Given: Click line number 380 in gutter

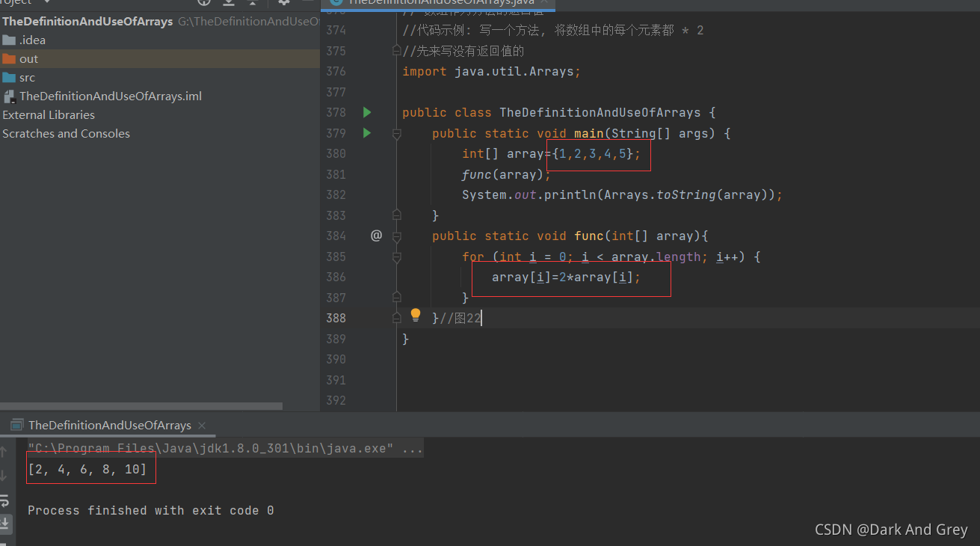Looking at the screenshot, I should pyautogui.click(x=336, y=153).
